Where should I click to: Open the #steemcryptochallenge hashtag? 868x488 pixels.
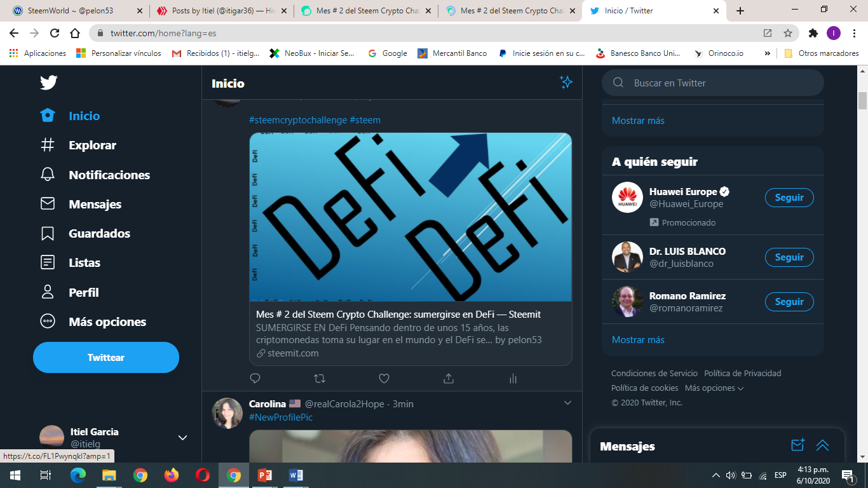[x=298, y=120]
